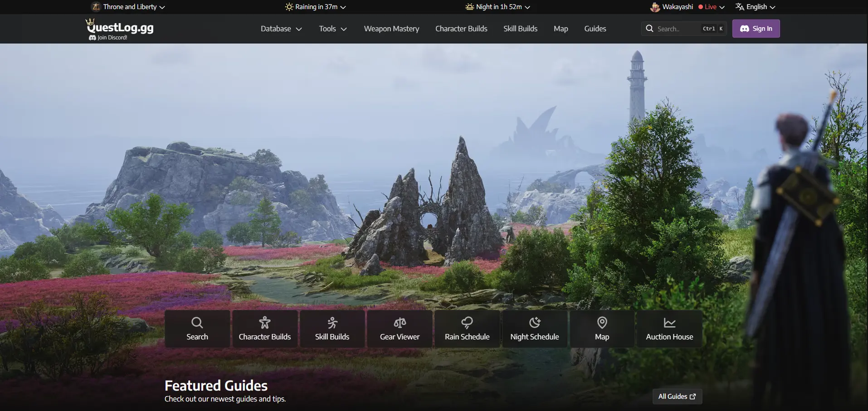The width and height of the screenshot is (868, 411).
Task: Open the English language dropdown
Action: [x=755, y=7]
